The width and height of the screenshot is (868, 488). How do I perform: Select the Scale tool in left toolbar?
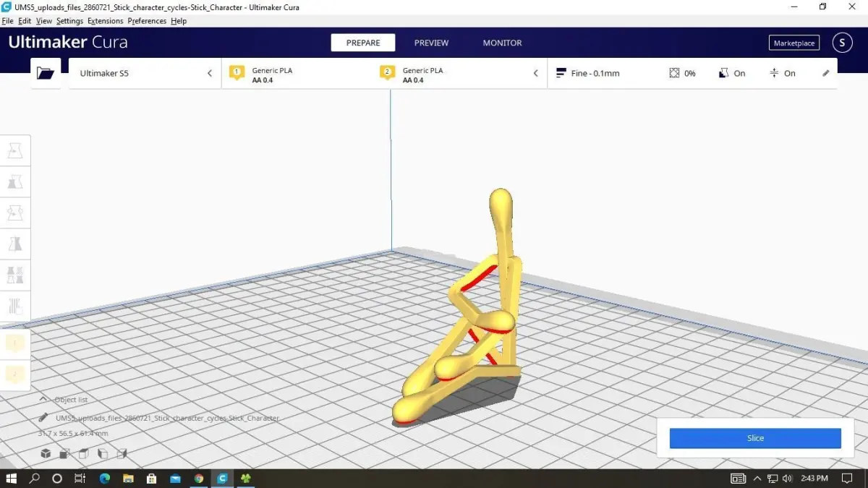click(x=15, y=181)
